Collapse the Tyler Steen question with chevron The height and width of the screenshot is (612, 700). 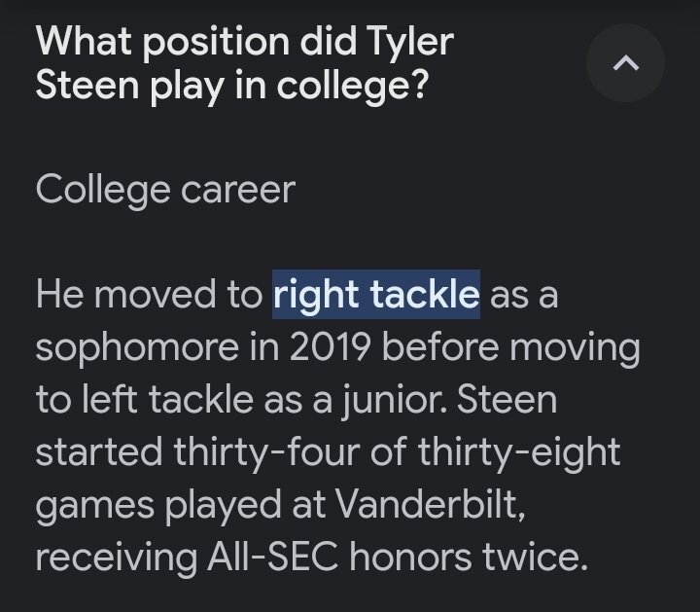coord(627,64)
